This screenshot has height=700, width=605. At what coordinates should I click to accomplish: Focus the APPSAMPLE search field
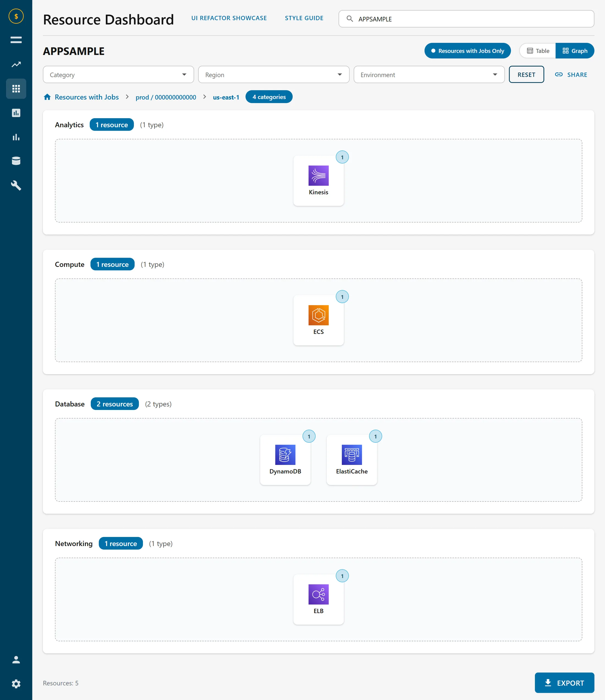click(466, 19)
